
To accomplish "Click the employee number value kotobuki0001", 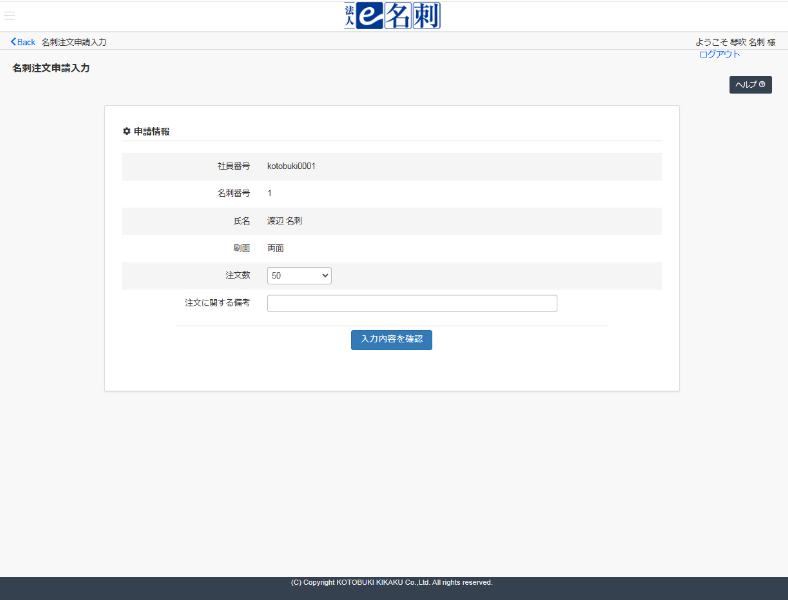I will click(x=291, y=166).
